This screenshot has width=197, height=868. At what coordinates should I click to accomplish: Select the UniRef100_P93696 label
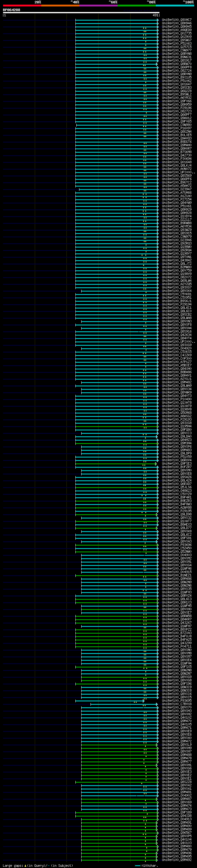coord(176,545)
